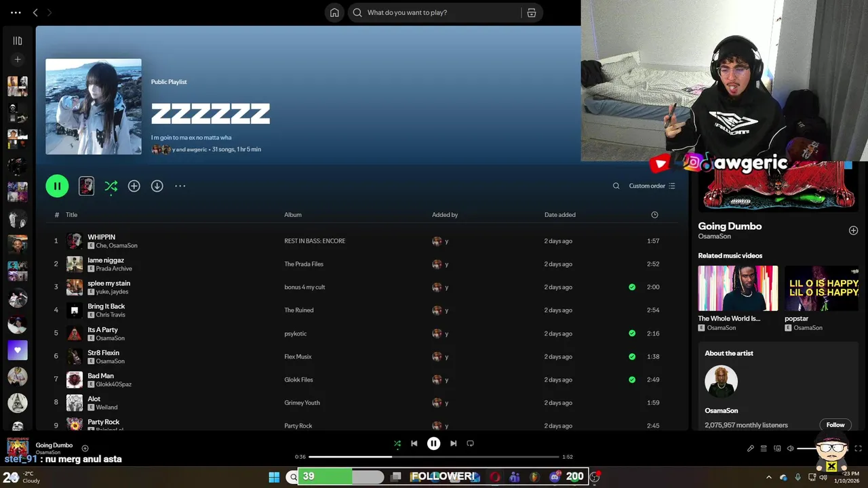868x488 pixels.
Task: Expand hidden system tray icons chevron
Action: pyautogui.click(x=768, y=477)
